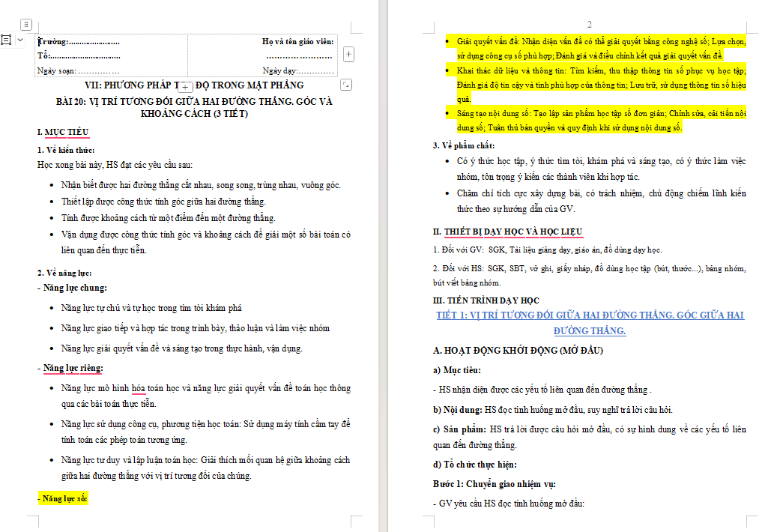Viewport: 768px width, 532px height.
Task: Expand the layout options dropdown arrow
Action: pos(20,40)
